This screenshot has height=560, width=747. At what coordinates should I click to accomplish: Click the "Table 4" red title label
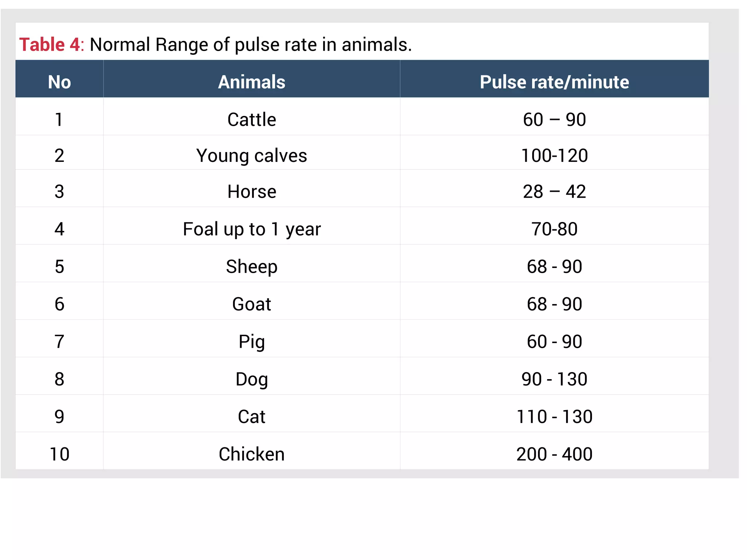49,45
